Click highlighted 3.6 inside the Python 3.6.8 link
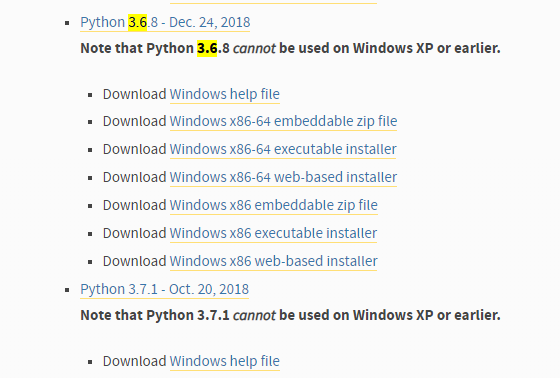This screenshot has width=560, height=378. point(138,23)
